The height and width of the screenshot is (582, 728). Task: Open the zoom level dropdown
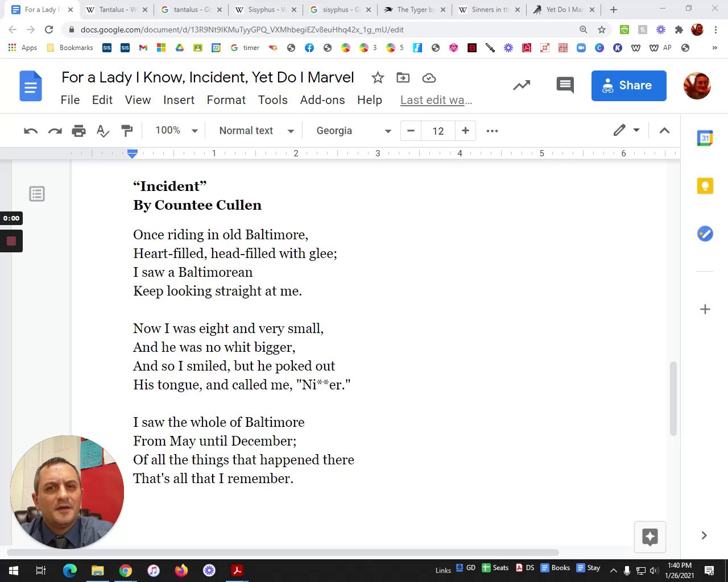coord(176,131)
